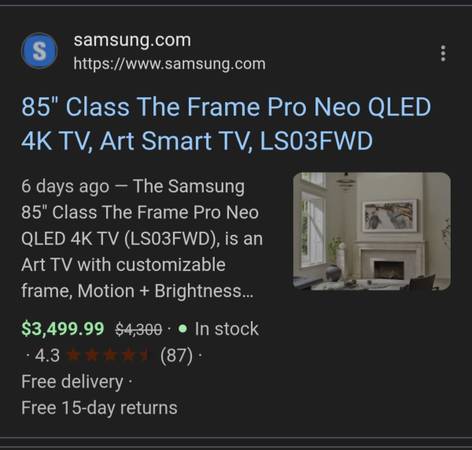472x450 pixels.
Task: Click the crossed-out $4,300 original price
Action: tap(139, 329)
